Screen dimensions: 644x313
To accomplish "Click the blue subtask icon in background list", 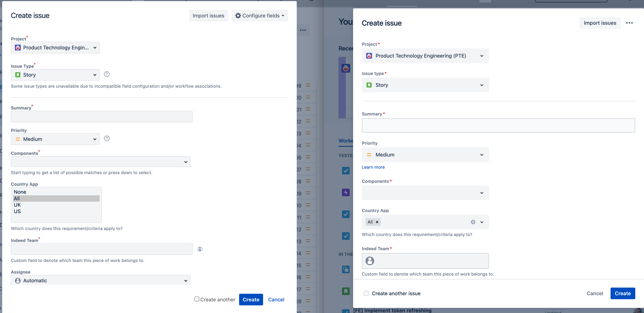I will [346, 269].
